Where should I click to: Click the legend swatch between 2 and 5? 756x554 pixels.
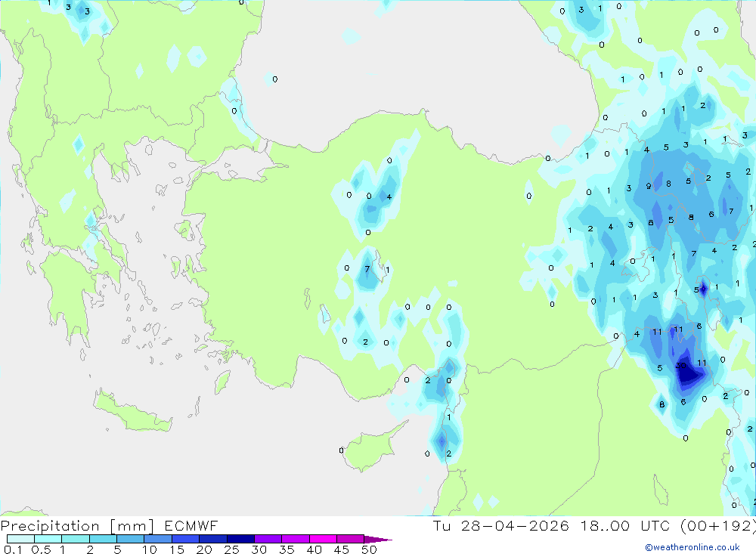tap(103, 539)
